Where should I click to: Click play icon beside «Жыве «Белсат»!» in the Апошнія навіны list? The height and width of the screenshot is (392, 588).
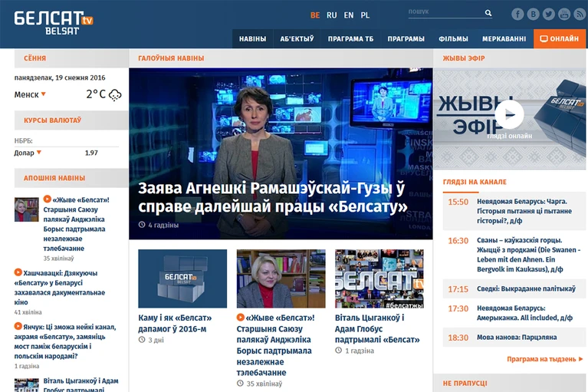tap(48, 199)
